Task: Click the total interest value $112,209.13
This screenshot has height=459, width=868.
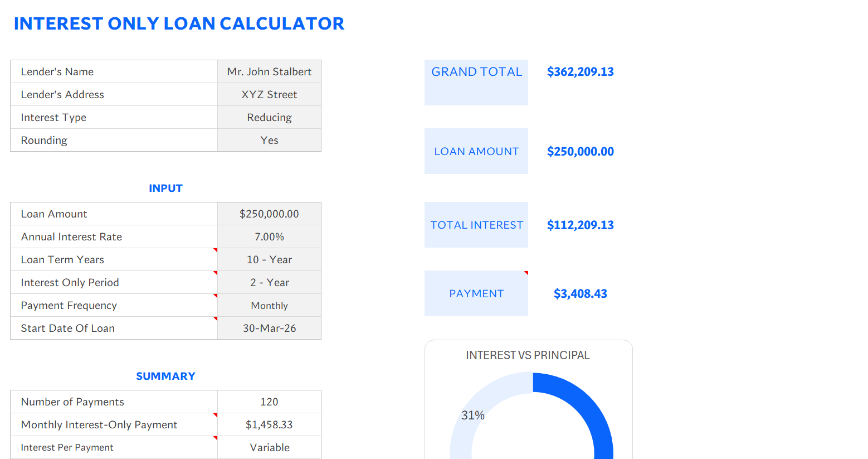Action: (x=580, y=225)
